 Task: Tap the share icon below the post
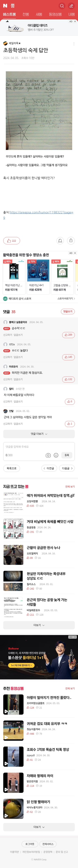click(x=71, y=241)
